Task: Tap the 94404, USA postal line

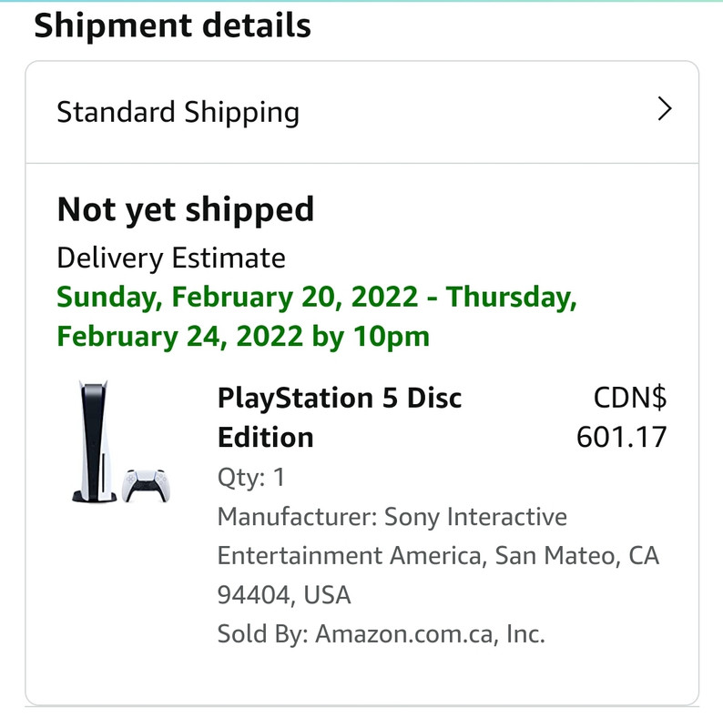Action: point(283,595)
